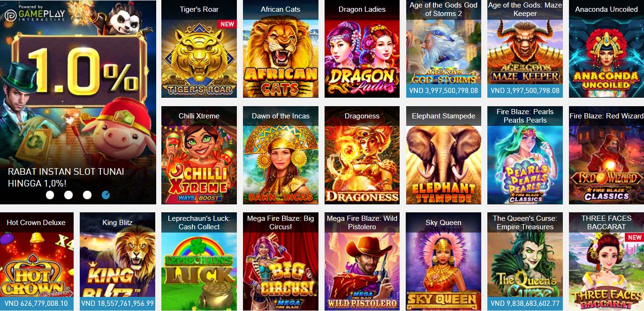The image size is (644, 311).
Task: Select Age of the Gods God of Storms 2
Action: [444, 49]
